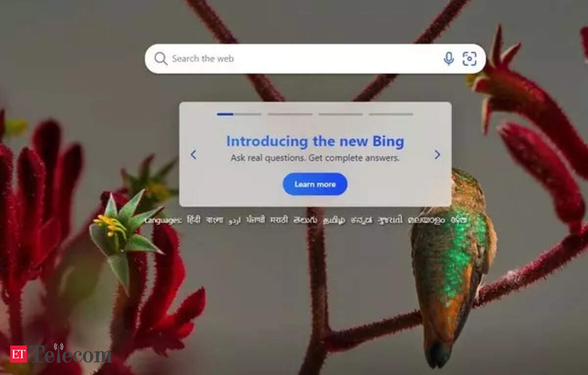Switch language to Kannada (ಕನ್ನಡ)
588x375 pixels.
click(362, 220)
